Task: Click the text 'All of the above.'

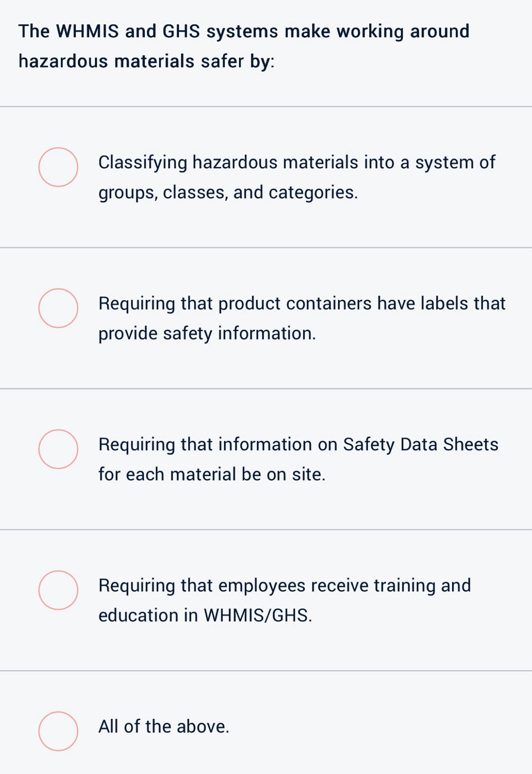Action: click(164, 727)
